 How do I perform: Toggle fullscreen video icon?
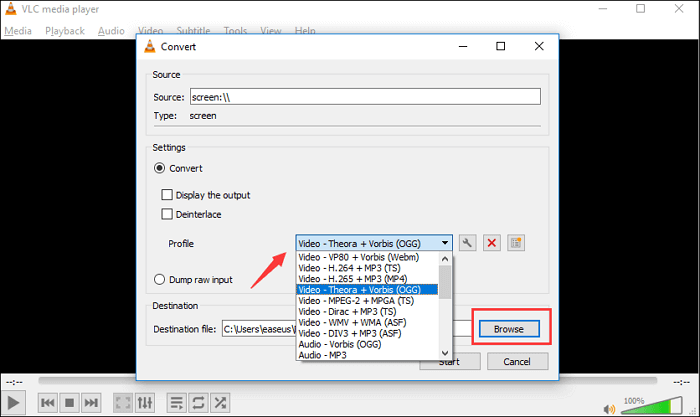coord(122,402)
